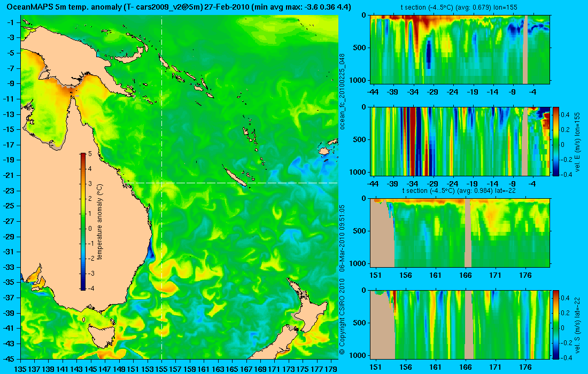Click the '-1' latitude tick on the map axis
The image size is (588, 374).
click(x=11, y=22)
